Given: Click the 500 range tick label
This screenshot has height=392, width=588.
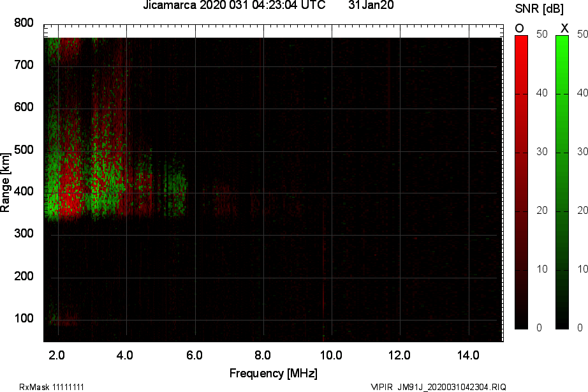Looking at the screenshot, I should point(24,150).
